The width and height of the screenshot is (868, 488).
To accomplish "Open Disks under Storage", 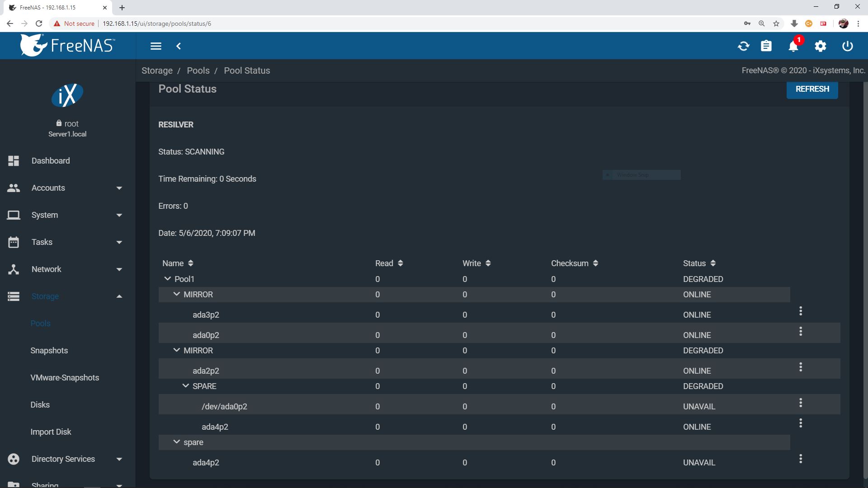I will pos(40,405).
